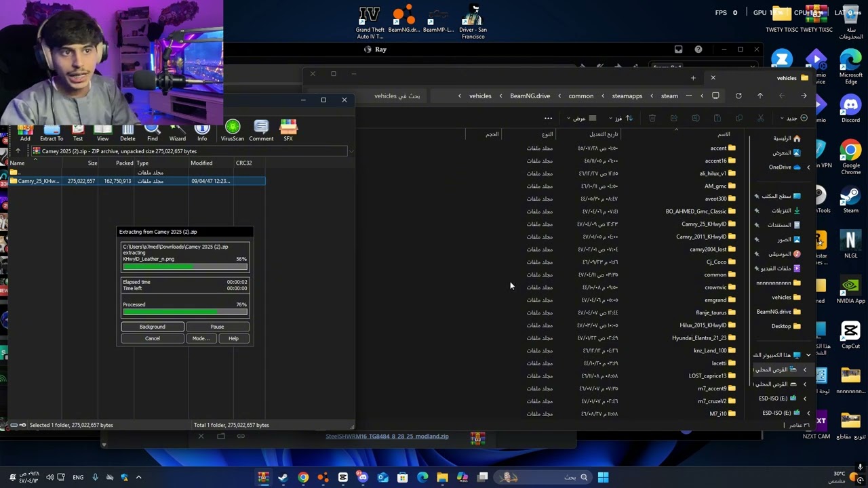
Task: Run VirusScan in WinRAR toolbar
Action: point(232,131)
